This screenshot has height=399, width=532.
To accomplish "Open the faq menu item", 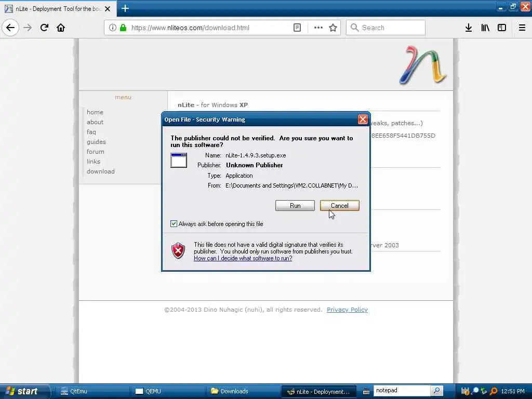I will coord(91,132).
